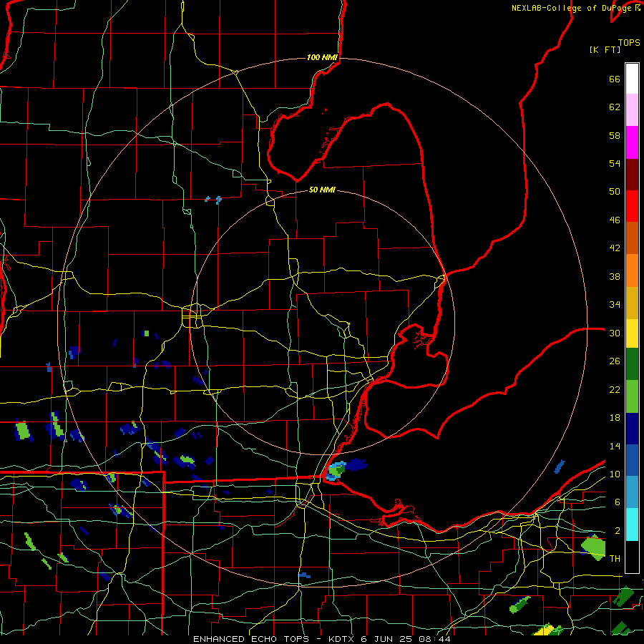The height and width of the screenshot is (644, 644).
Task: Click the cyan legend swatch above 2
Action: pyautogui.click(x=632, y=525)
